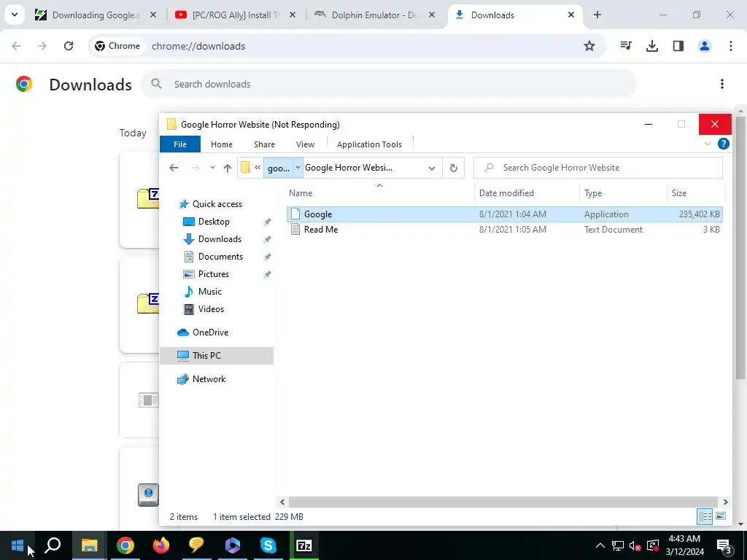Open the taskbar clock and date
Image resolution: width=747 pixels, height=560 pixels.
click(x=684, y=545)
